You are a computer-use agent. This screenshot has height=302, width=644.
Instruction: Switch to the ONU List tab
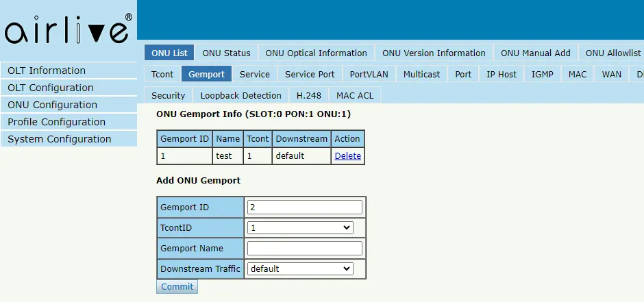pyautogui.click(x=169, y=53)
